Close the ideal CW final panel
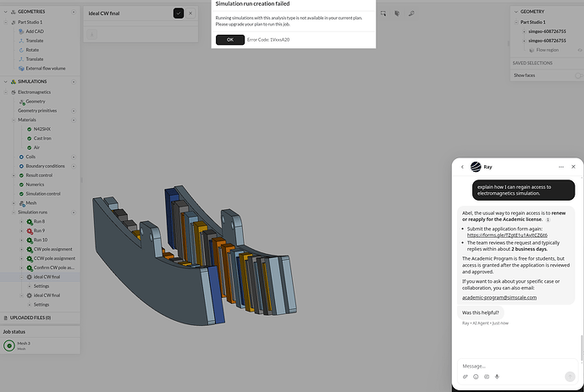 [x=190, y=14]
